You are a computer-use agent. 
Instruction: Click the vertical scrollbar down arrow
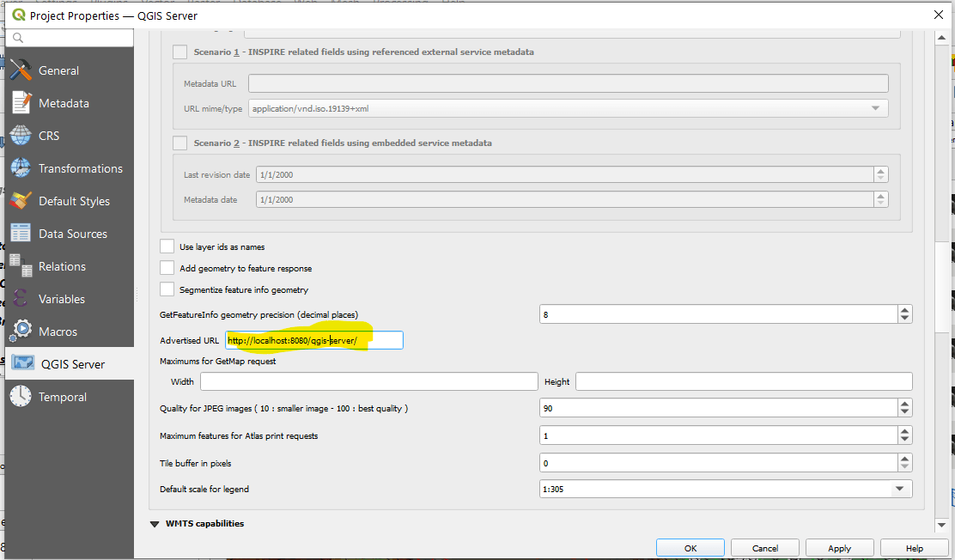[941, 524]
